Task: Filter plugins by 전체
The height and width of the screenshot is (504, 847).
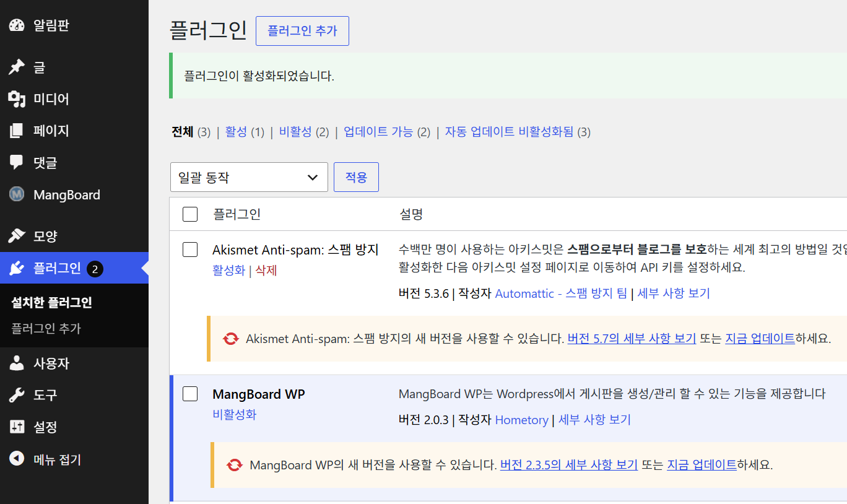Action: pyautogui.click(x=183, y=132)
